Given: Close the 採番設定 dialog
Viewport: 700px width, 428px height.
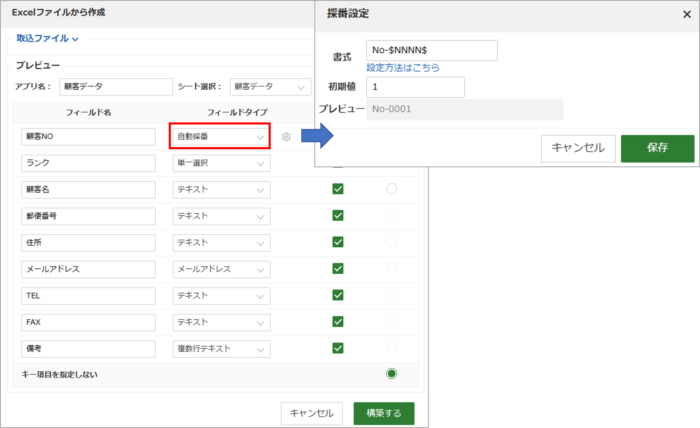Looking at the screenshot, I should [x=687, y=14].
